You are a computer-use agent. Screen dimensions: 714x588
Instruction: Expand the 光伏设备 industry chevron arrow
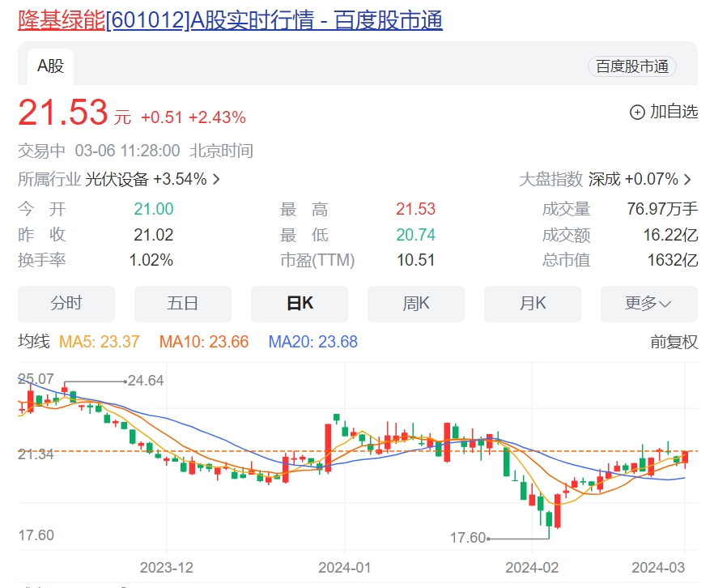pos(216,180)
